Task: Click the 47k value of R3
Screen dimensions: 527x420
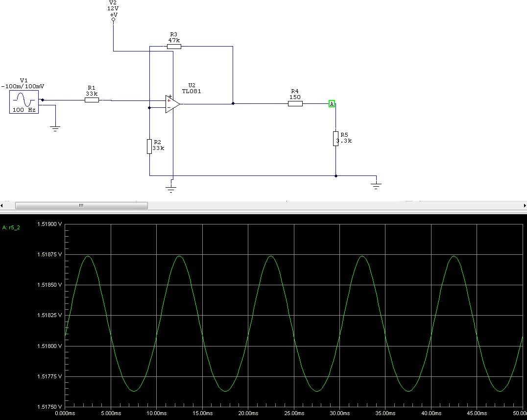Action: pyautogui.click(x=174, y=40)
